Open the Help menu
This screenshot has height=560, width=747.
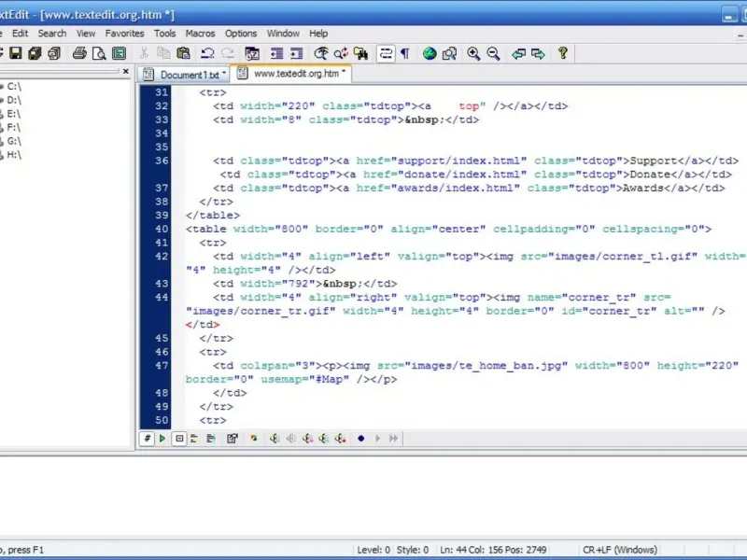click(318, 34)
